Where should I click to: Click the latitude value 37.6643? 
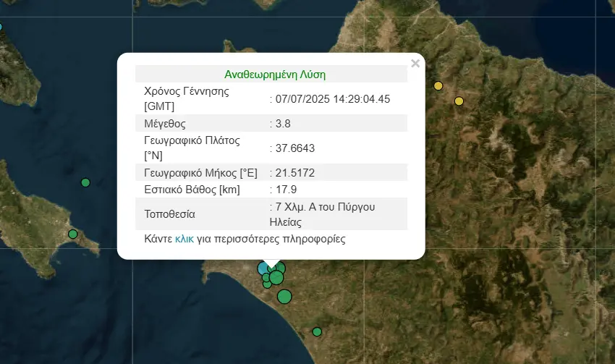[294, 148]
